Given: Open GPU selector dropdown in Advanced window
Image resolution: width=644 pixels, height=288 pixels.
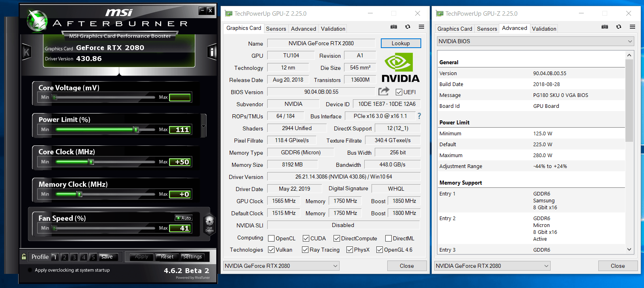Looking at the screenshot, I should tap(492, 266).
